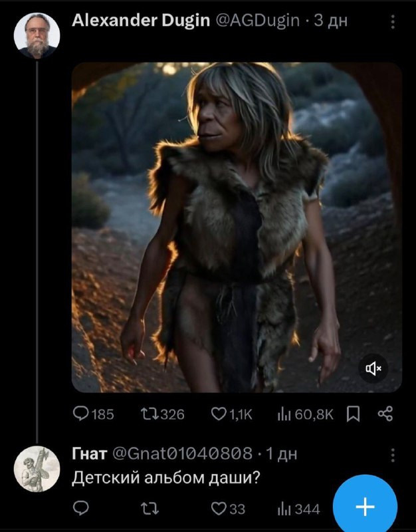Viewport: 416px width, 532px height.
Task: Unmute the video sound
Action: pyautogui.click(x=373, y=368)
